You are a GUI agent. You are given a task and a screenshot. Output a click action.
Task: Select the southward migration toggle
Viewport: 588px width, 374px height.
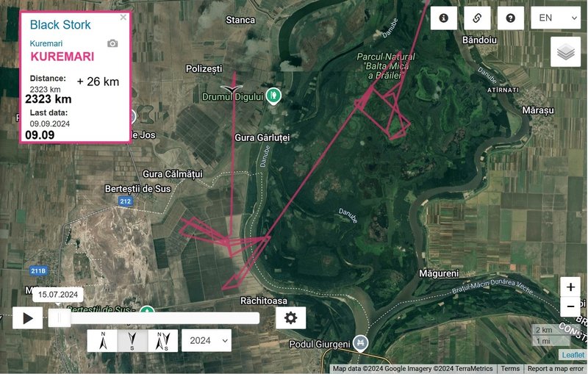pyautogui.click(x=132, y=341)
